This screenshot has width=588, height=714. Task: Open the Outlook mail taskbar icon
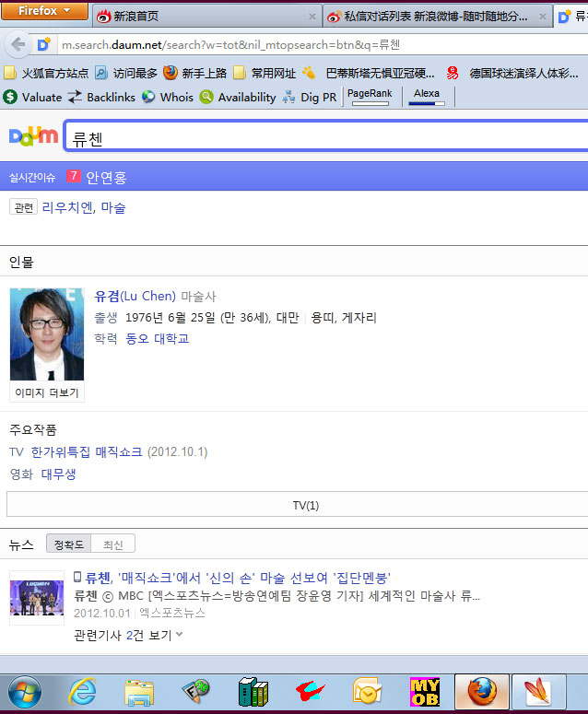click(367, 692)
